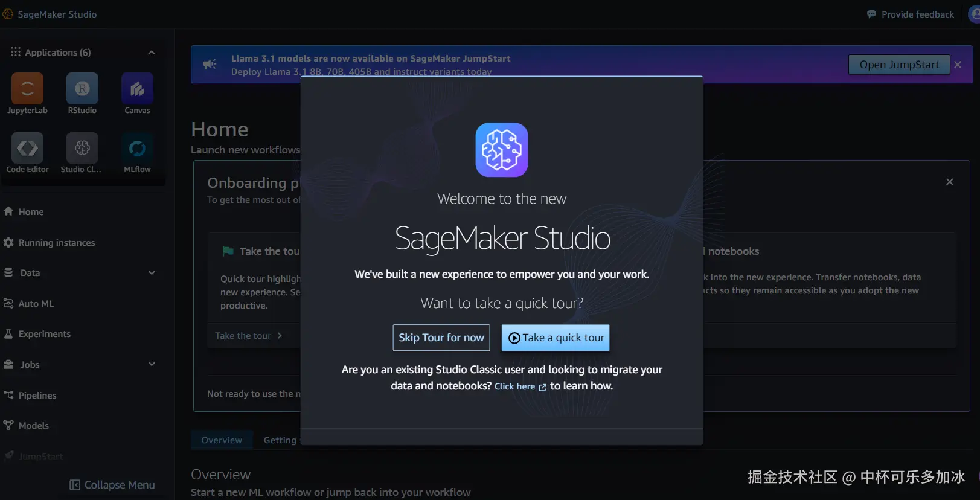Image resolution: width=980 pixels, height=500 pixels.
Task: Click the megaphone announcement icon in banner
Action: (x=210, y=64)
